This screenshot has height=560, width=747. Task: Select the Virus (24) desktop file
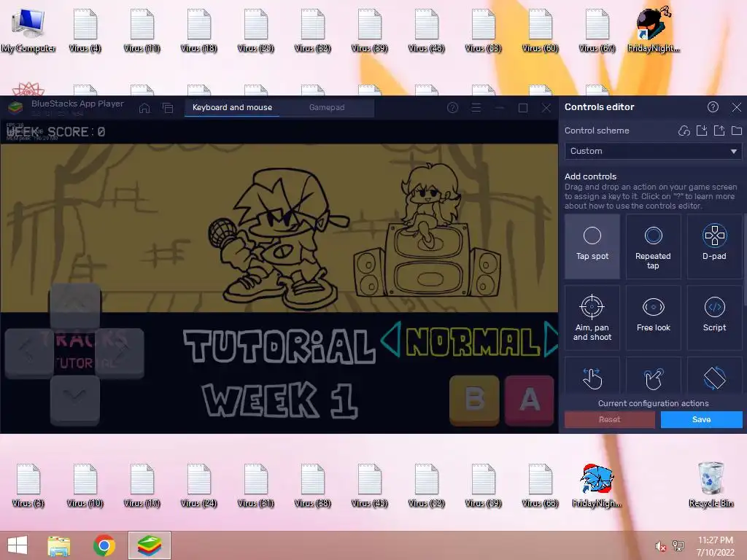[x=198, y=486]
